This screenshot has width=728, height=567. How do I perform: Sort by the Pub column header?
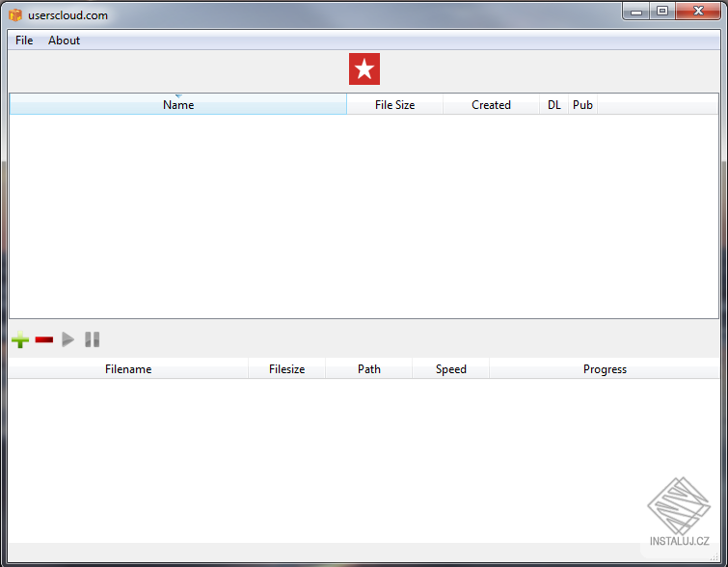pyautogui.click(x=582, y=104)
